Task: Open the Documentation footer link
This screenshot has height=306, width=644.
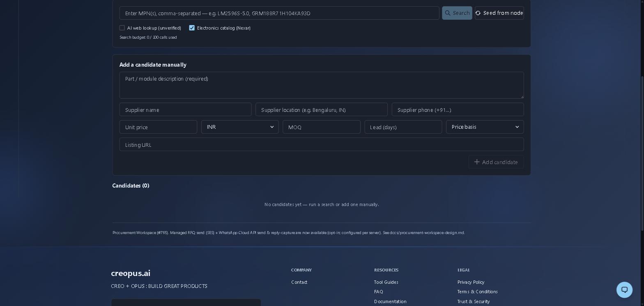Action: click(390, 301)
